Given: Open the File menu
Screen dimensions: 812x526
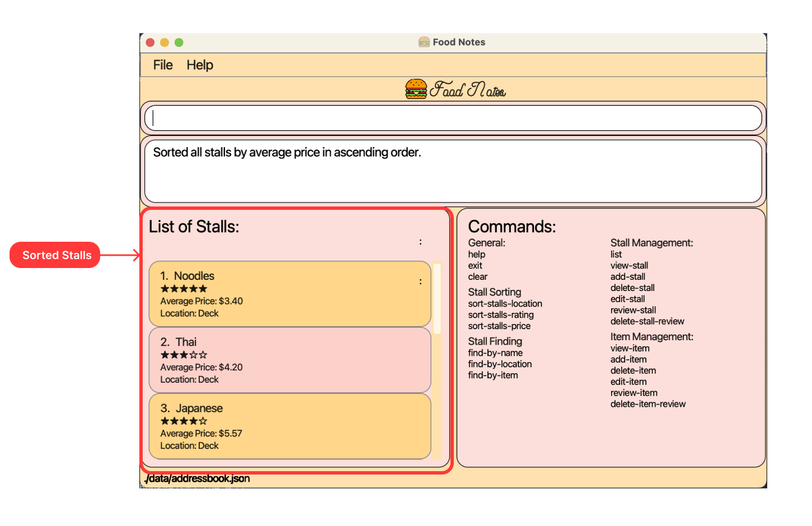Looking at the screenshot, I should (x=163, y=65).
